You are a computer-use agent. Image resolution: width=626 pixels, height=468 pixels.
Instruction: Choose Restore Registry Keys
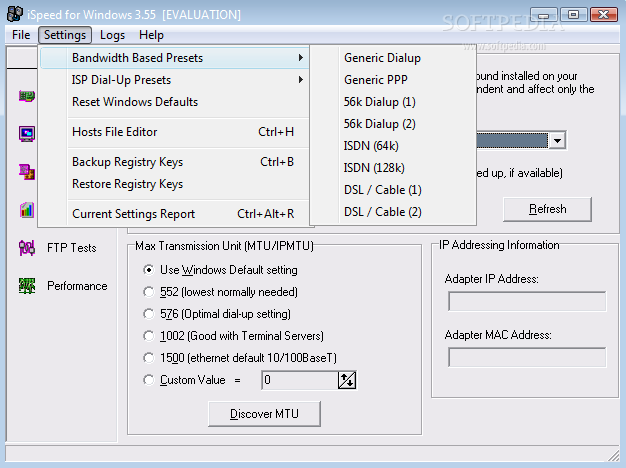pos(174,184)
